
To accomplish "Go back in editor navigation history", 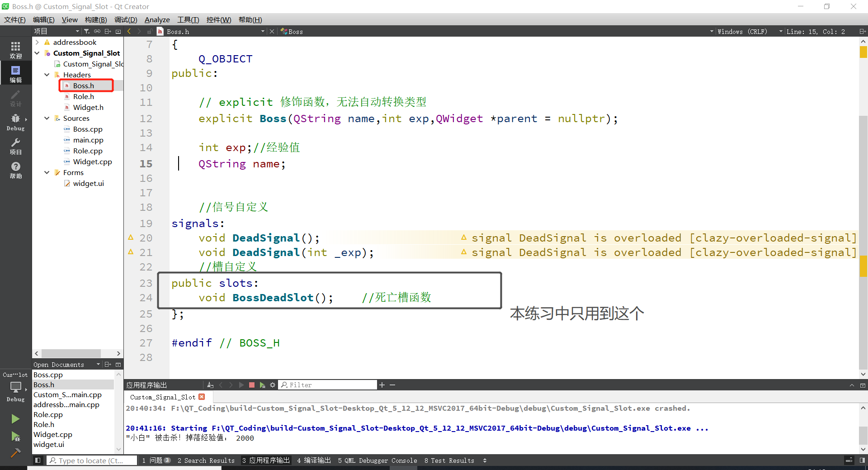I will click(129, 31).
